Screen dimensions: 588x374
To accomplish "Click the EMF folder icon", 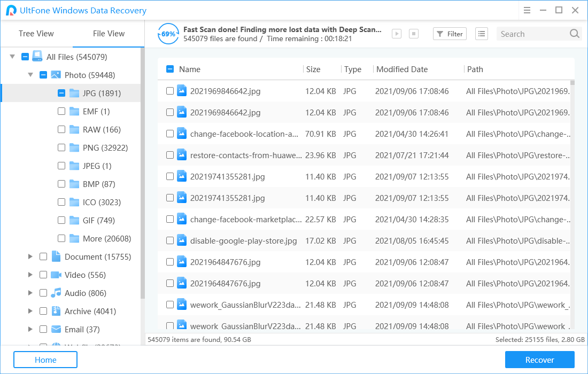I will [74, 111].
